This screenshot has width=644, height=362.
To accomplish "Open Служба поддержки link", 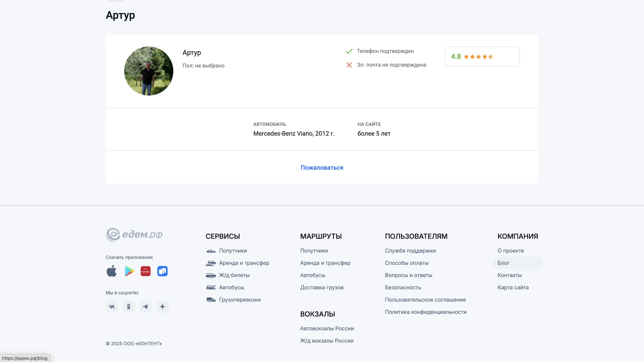I will [x=410, y=250].
